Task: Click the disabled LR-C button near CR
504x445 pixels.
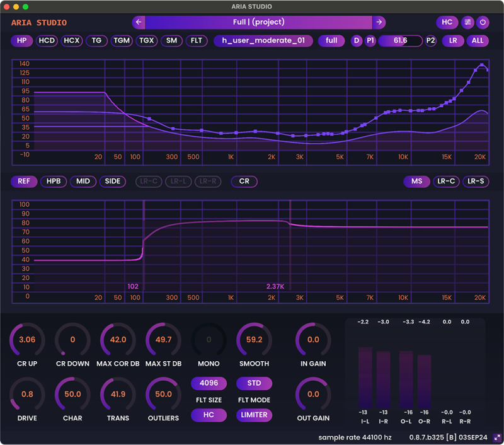Action: click(x=149, y=182)
